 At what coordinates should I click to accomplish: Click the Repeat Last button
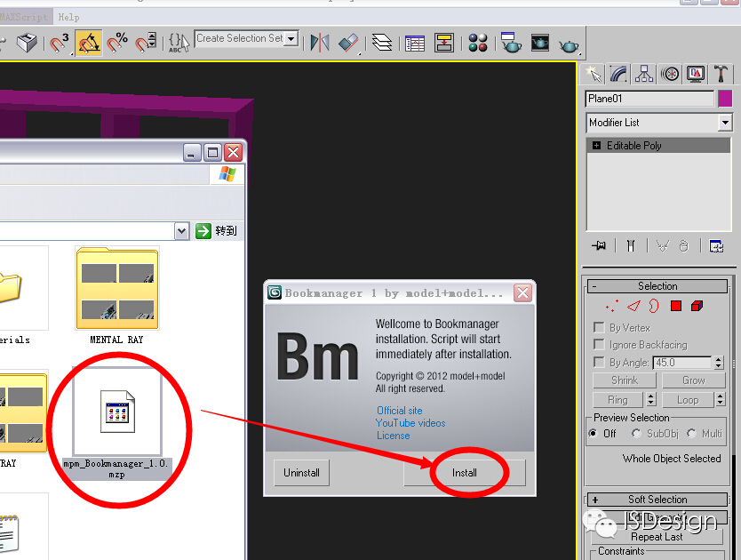pyautogui.click(x=657, y=537)
